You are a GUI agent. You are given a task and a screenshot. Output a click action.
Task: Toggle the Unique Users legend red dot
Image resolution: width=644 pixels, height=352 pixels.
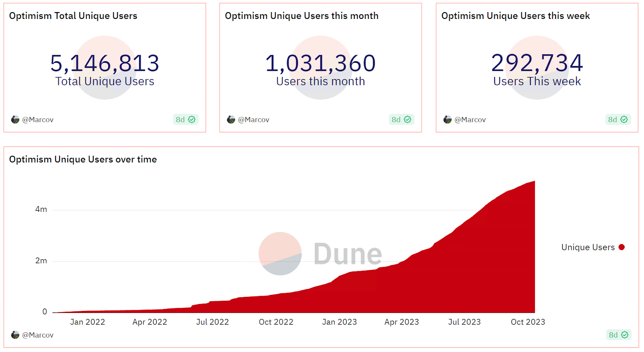tap(622, 247)
